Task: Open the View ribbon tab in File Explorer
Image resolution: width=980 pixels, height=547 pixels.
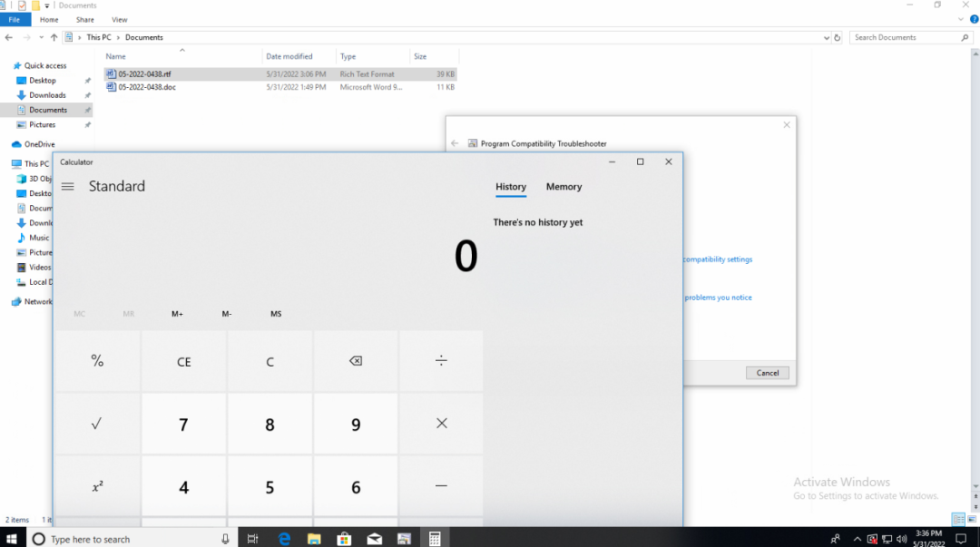Action: click(x=120, y=20)
